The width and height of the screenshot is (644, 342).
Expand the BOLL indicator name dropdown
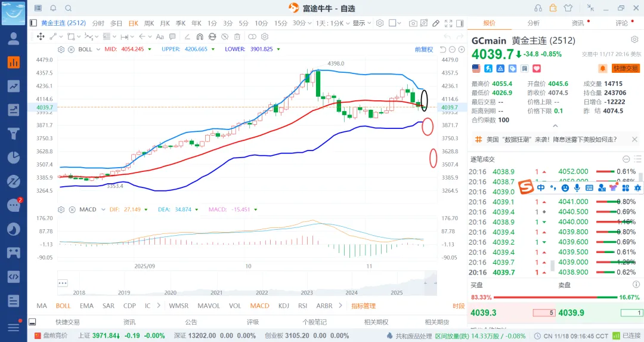tap(98, 50)
